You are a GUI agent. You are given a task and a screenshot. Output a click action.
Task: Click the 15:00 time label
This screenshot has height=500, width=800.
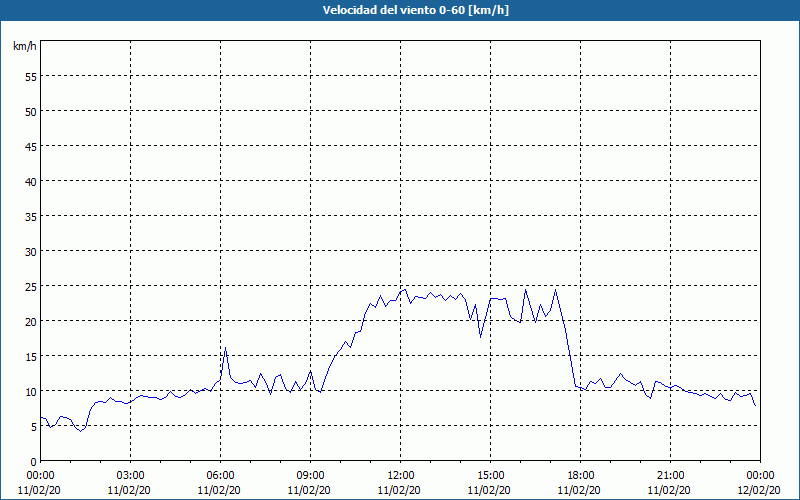[x=490, y=476]
